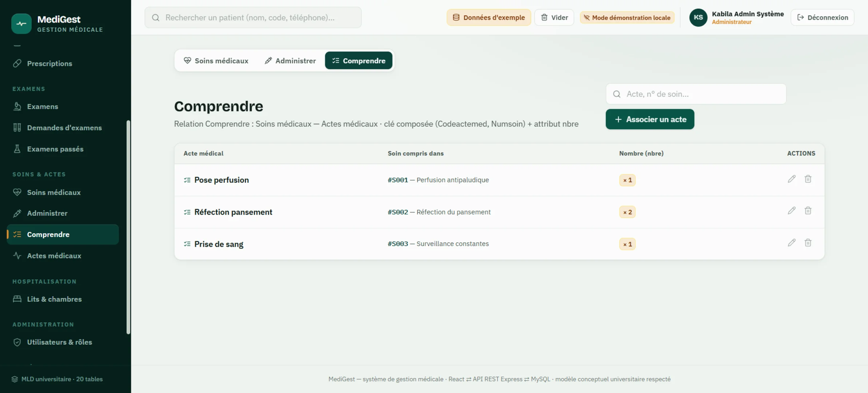The image size is (868, 393).
Task: Click the checklist icon beside Prise de sang
Action: (x=187, y=244)
